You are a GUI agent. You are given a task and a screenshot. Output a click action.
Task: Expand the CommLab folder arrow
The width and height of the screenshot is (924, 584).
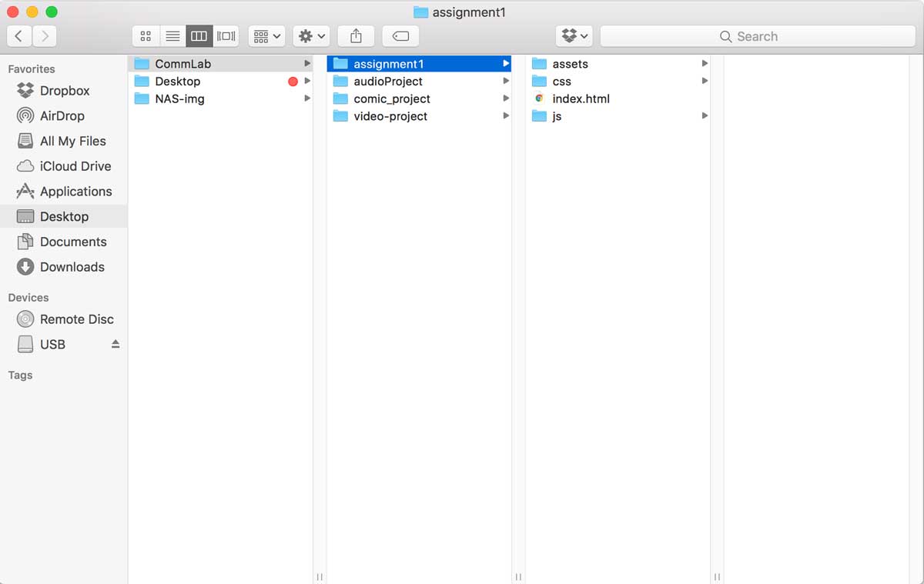[307, 64]
